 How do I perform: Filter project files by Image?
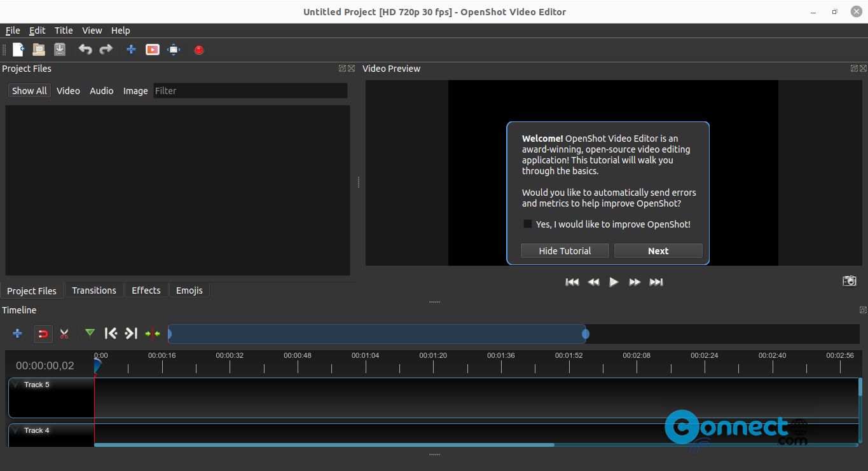point(135,90)
